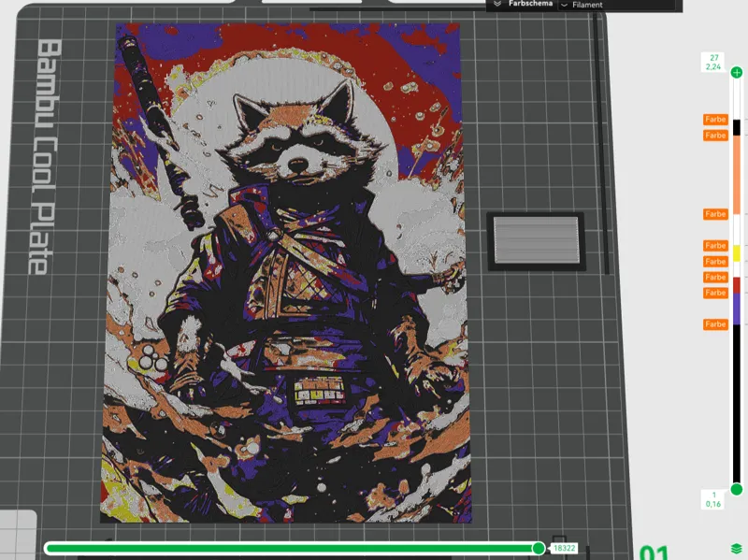748x560 pixels.
Task: Click the yellow segment of the layer slider
Action: coord(737,253)
